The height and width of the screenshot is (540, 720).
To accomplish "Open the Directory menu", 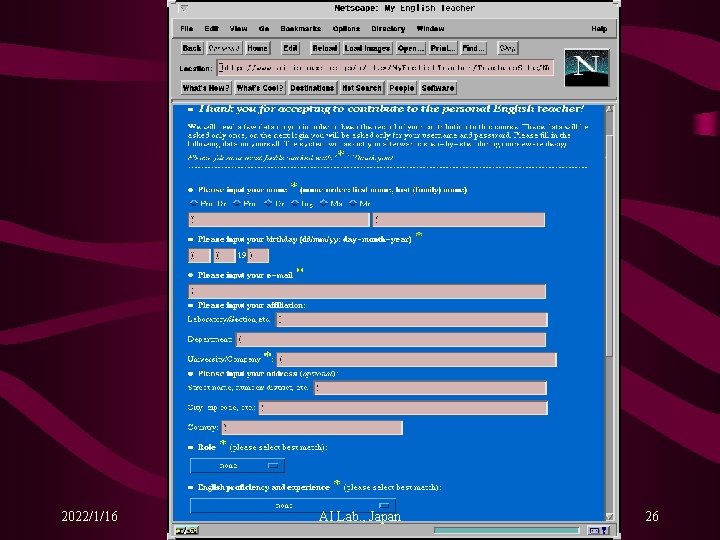I will click(x=388, y=28).
